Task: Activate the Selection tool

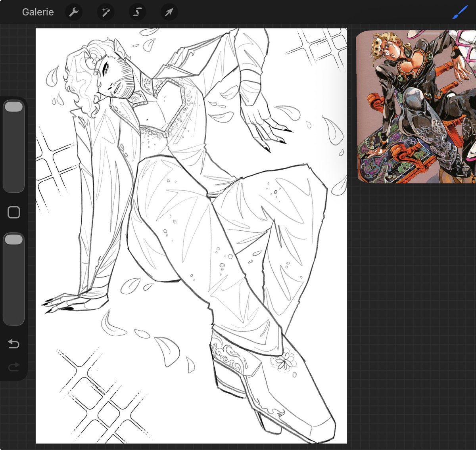Action: (x=137, y=12)
